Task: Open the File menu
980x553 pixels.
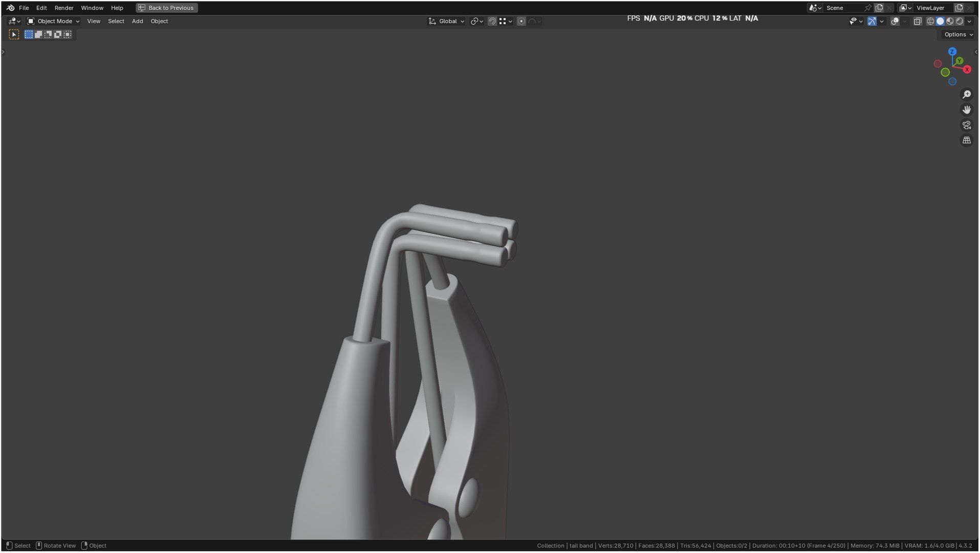Action: tap(24, 8)
